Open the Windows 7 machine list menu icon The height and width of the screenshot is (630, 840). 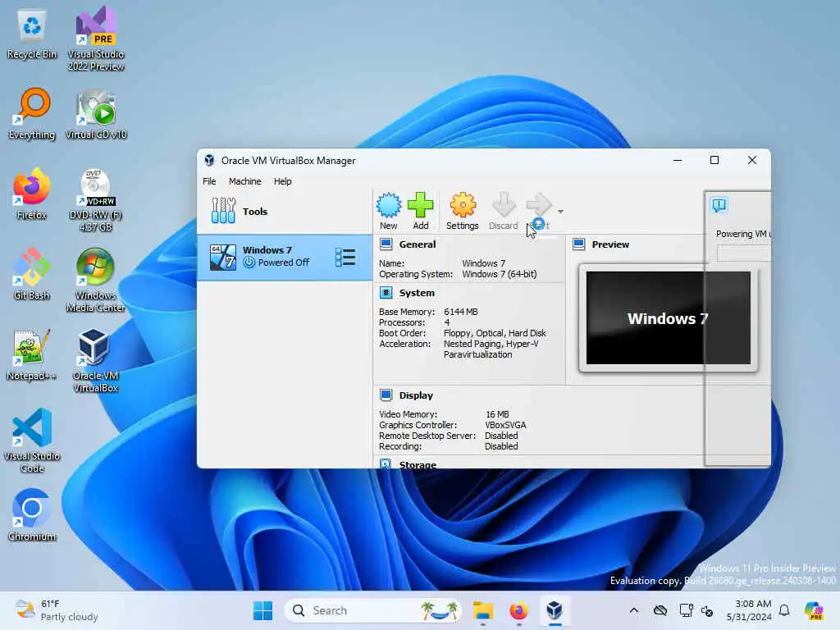(345, 257)
